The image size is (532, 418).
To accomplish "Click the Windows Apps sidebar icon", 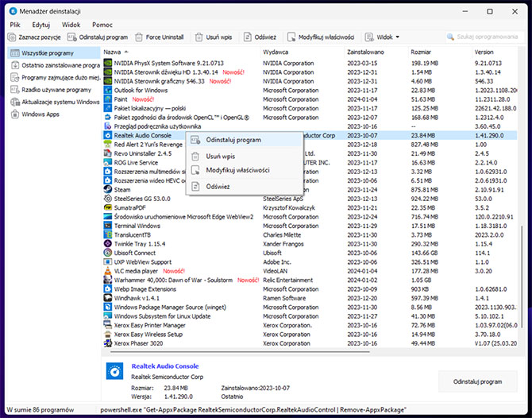I will pyautogui.click(x=15, y=114).
